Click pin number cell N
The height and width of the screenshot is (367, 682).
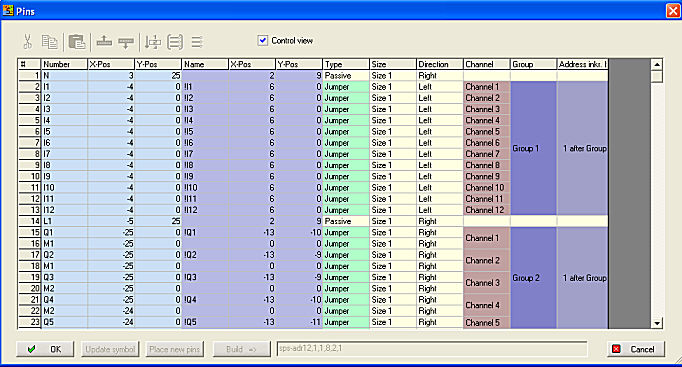[x=64, y=76]
